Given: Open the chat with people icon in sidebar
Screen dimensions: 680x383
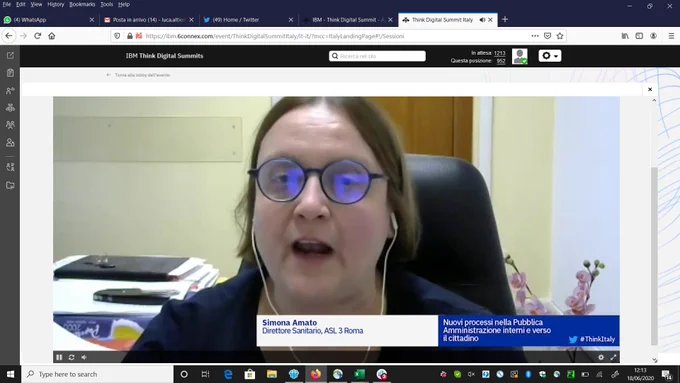Looking at the screenshot, I should click(x=10, y=167).
